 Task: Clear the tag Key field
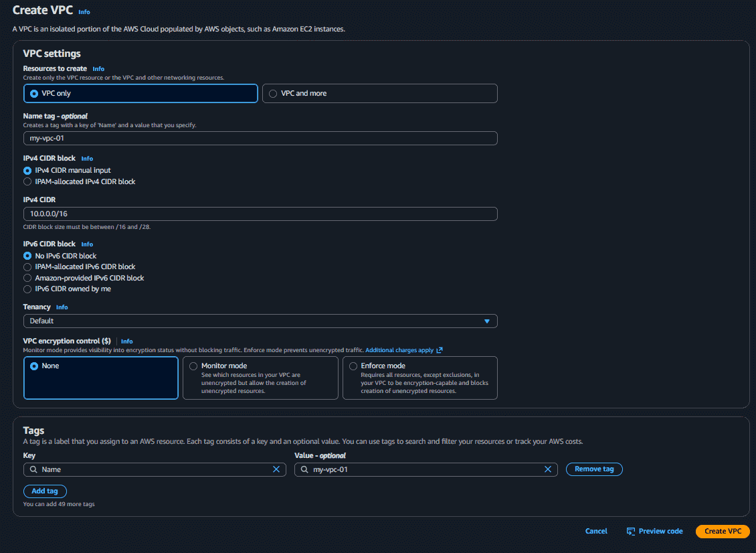(276, 469)
